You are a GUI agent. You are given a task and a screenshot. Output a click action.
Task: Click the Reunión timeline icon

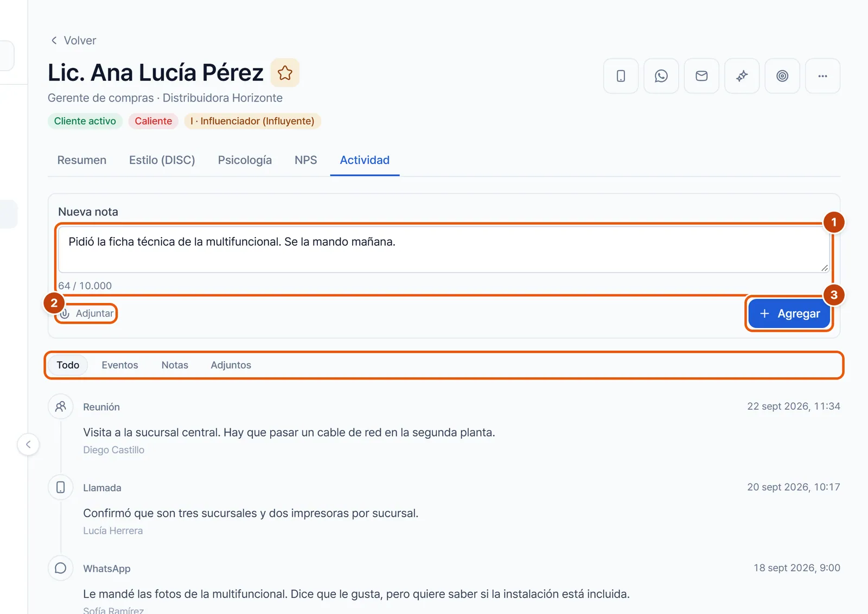point(61,407)
